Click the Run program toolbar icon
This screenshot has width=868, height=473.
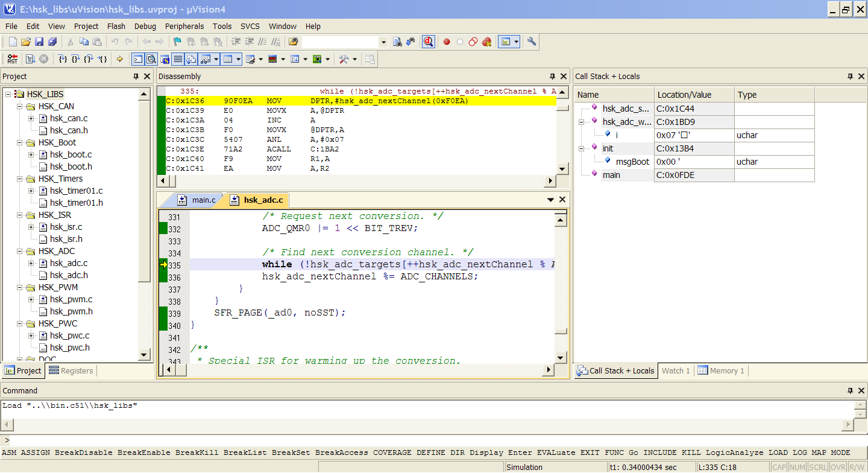tap(30, 59)
